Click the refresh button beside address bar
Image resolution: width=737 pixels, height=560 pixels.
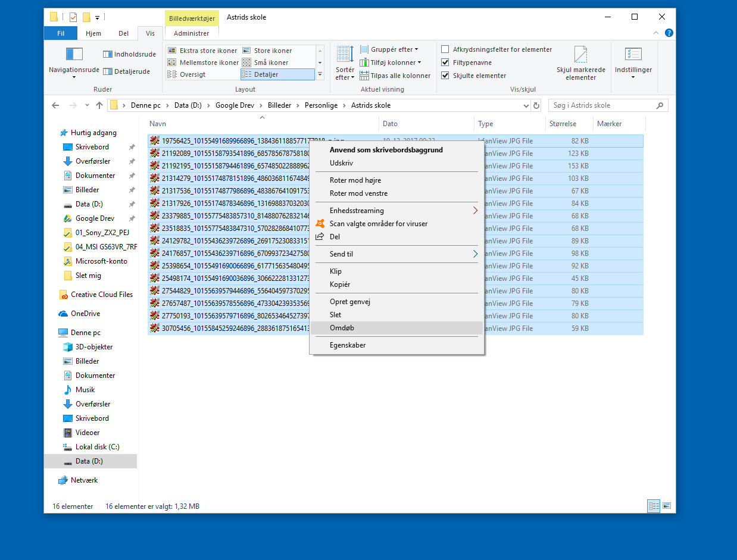pyautogui.click(x=536, y=105)
